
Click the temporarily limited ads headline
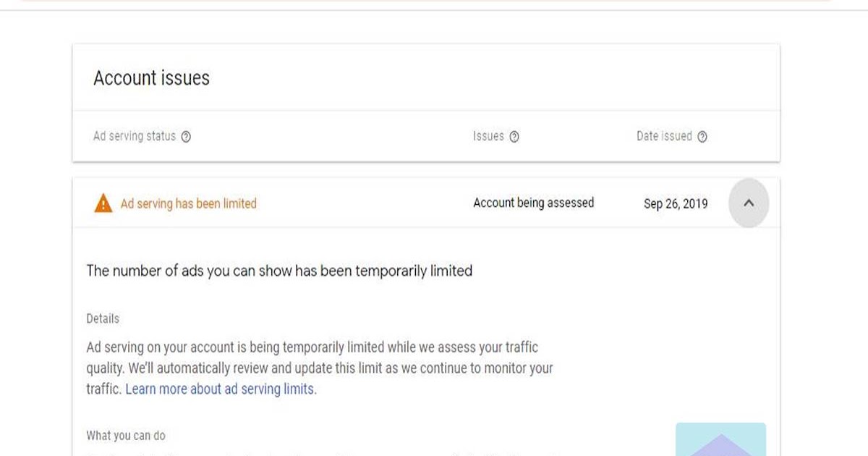(x=278, y=271)
